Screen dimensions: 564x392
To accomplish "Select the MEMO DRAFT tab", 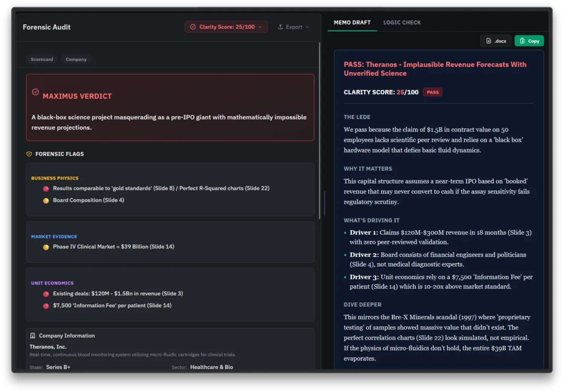I will click(x=352, y=22).
